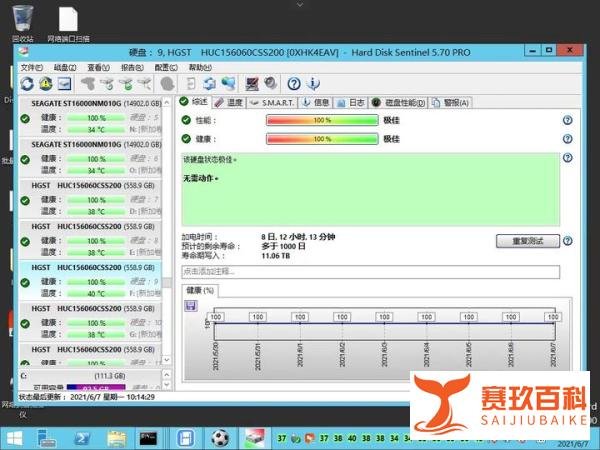Open the 查看 menu
Image resolution: width=600 pixels, height=450 pixels.
[98, 68]
